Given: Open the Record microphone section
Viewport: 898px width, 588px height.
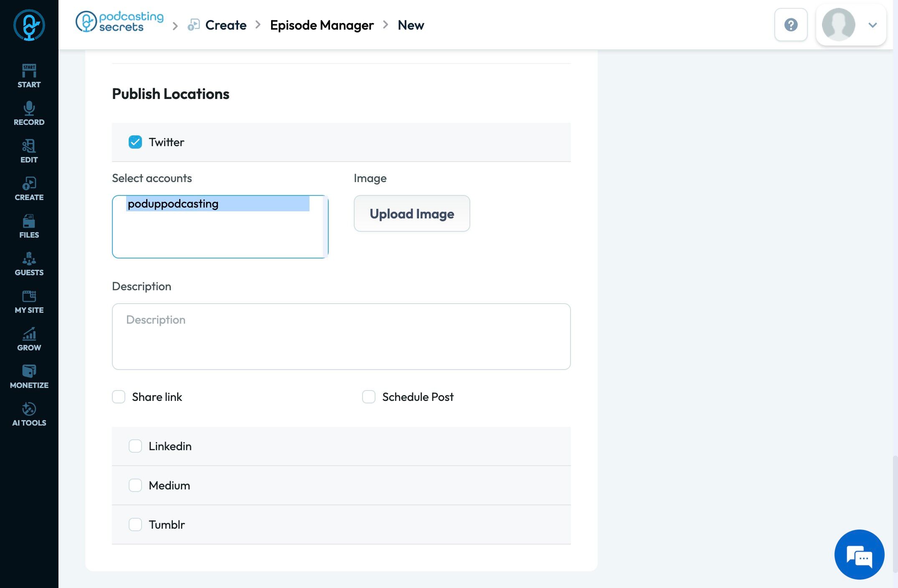Looking at the screenshot, I should (x=29, y=113).
